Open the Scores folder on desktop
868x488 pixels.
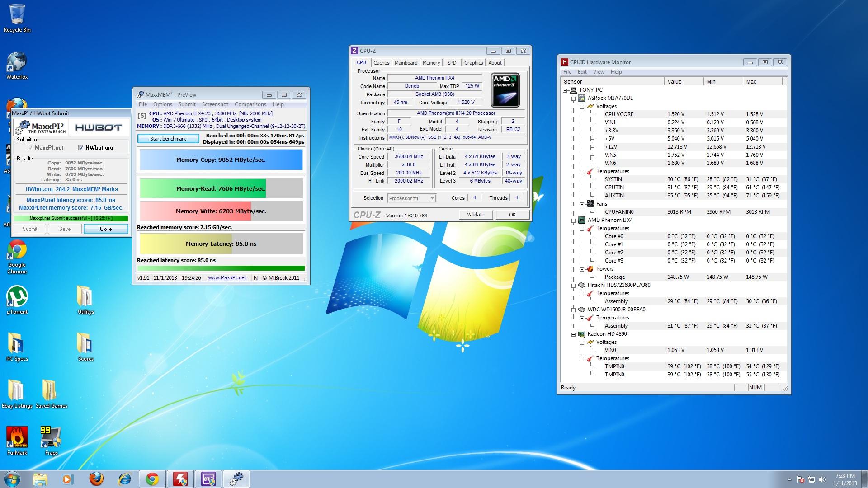pos(85,347)
